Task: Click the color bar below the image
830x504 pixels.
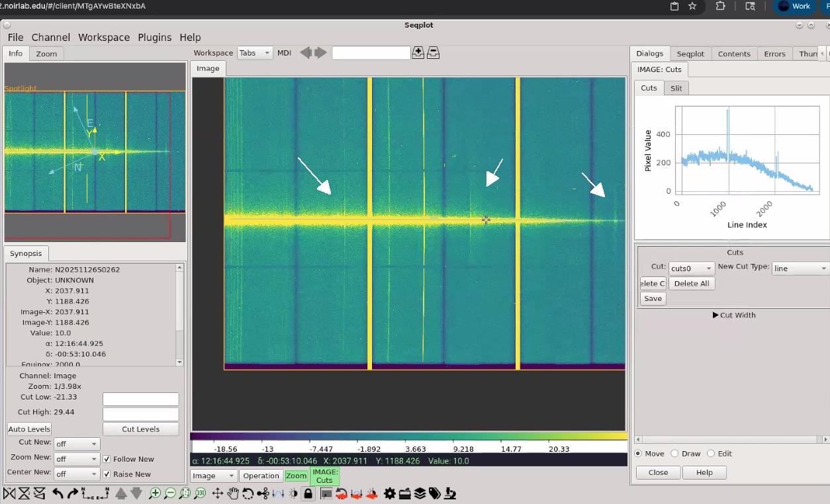Action: click(x=408, y=437)
